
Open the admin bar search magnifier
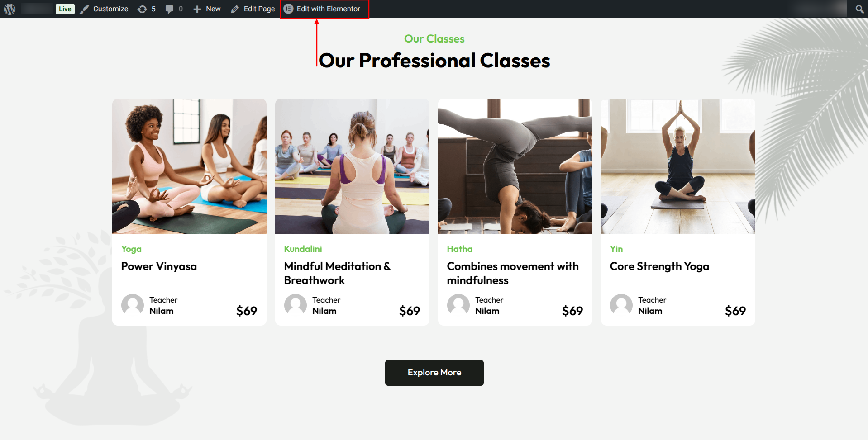859,9
